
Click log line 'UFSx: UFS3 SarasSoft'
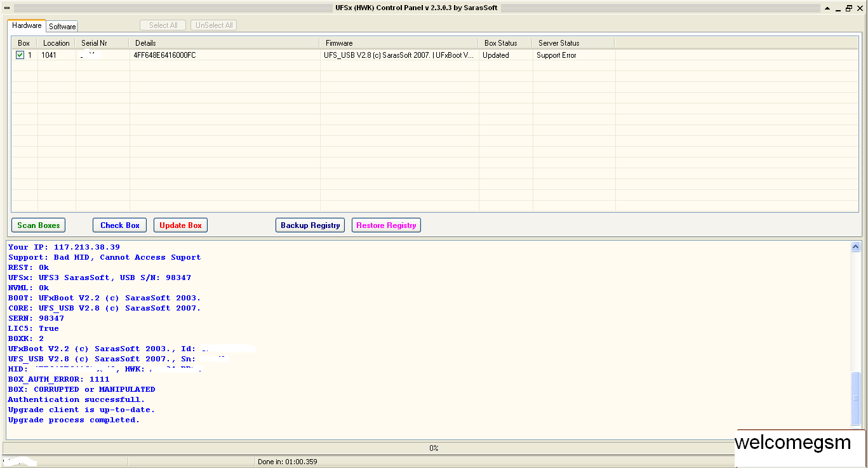click(x=100, y=277)
